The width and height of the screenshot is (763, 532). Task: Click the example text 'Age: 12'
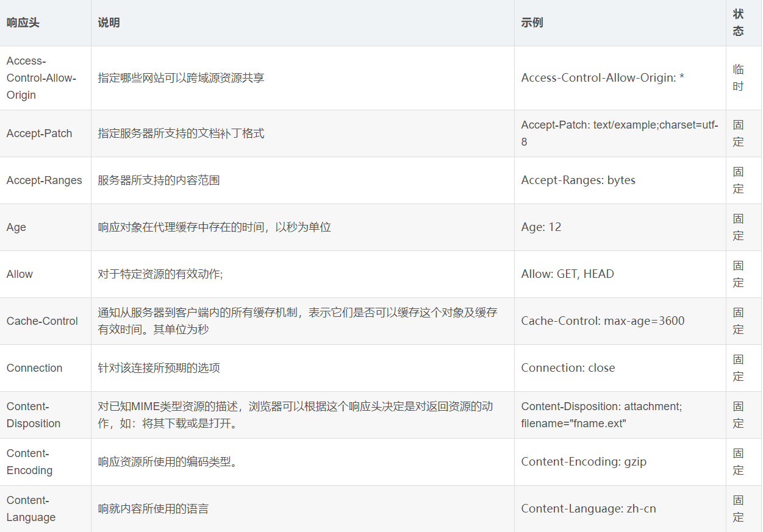[540, 227]
